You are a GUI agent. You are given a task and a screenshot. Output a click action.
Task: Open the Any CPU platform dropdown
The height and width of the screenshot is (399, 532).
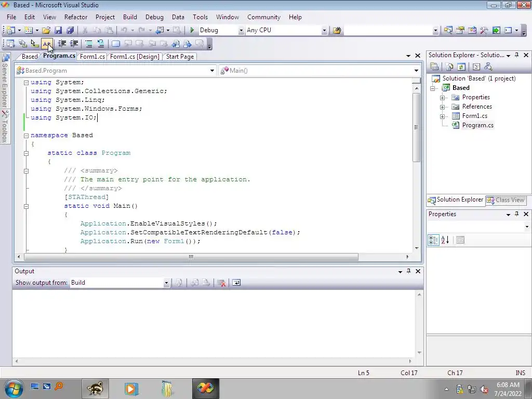324,31
